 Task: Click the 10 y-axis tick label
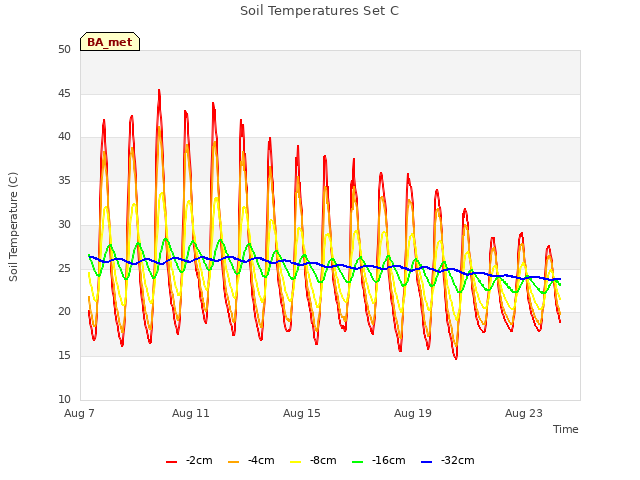click(x=64, y=399)
